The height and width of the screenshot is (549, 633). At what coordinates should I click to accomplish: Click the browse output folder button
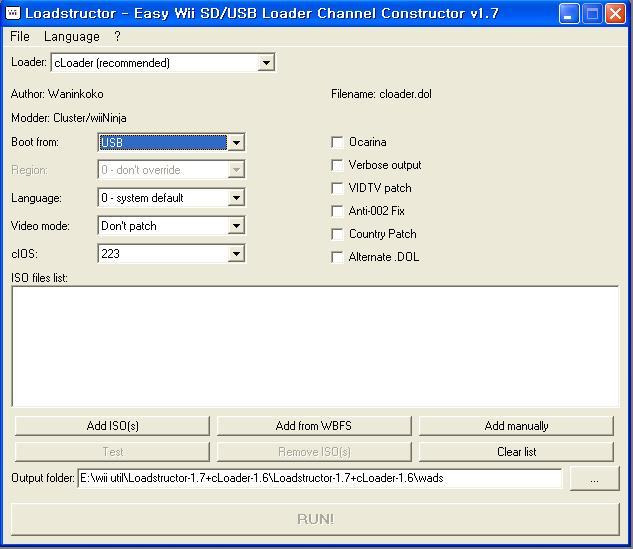pos(594,479)
